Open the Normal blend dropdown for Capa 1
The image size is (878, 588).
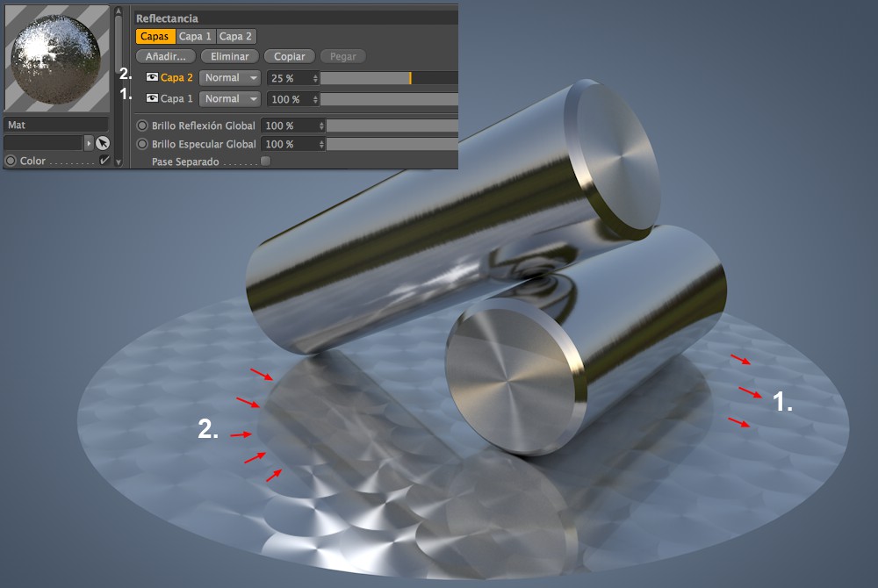(x=229, y=99)
